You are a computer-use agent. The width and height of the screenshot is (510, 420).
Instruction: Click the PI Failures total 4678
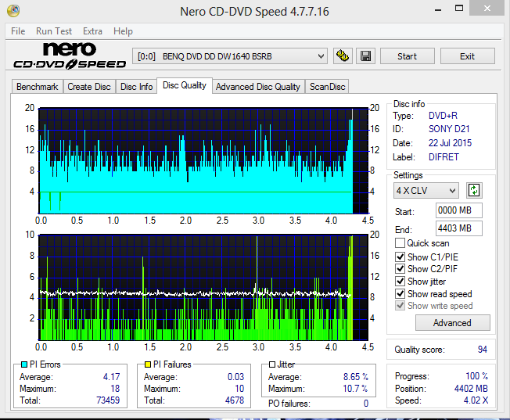pos(235,400)
